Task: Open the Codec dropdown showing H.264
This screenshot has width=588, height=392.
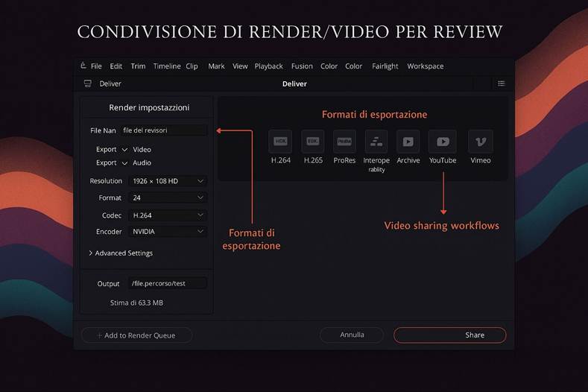Action: 168,215
